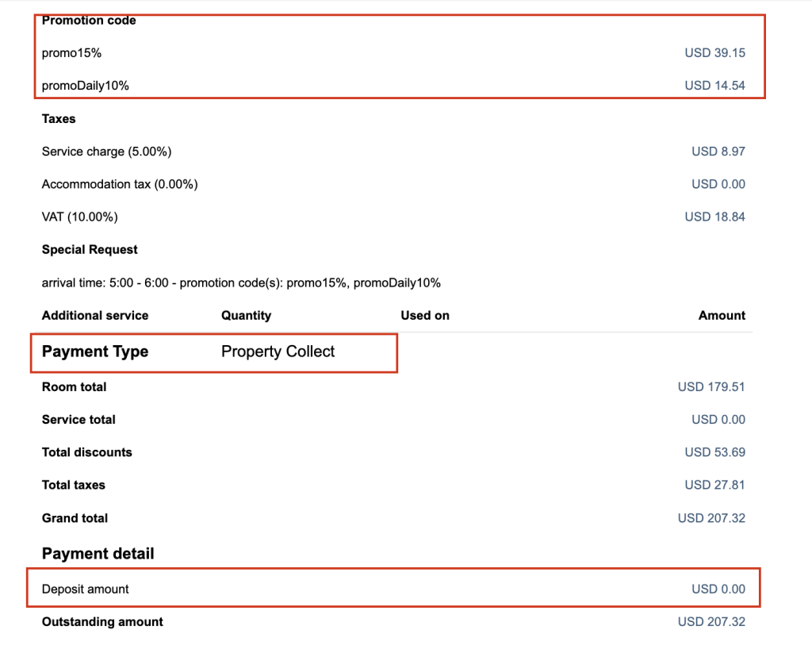Click the Room total amount USD 179.51
This screenshot has width=812, height=657.
pyautogui.click(x=711, y=387)
